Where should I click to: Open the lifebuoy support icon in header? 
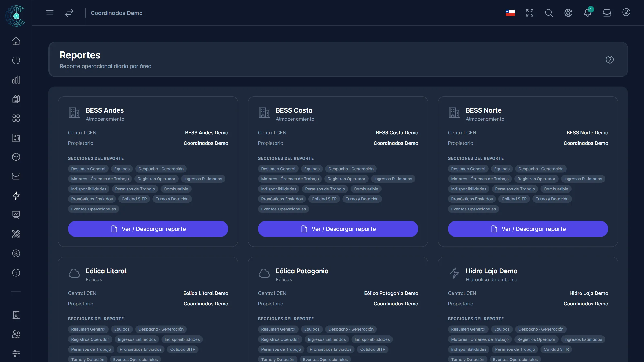point(568,13)
